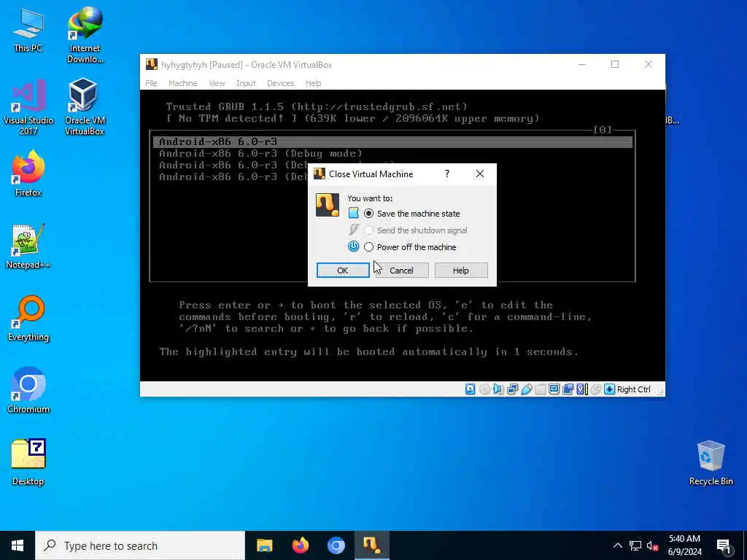Select the Recycle Bin icon
Viewport: 747px width, 560px height.
711,462
